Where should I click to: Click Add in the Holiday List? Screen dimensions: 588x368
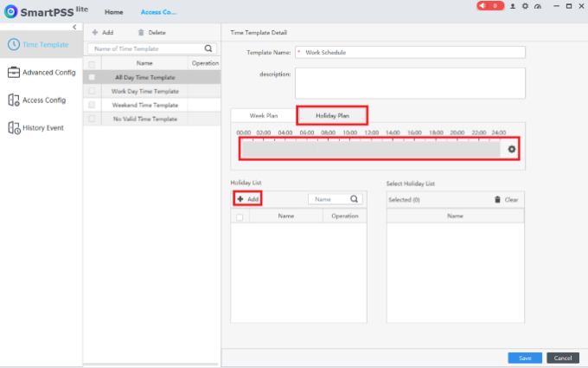tap(248, 198)
